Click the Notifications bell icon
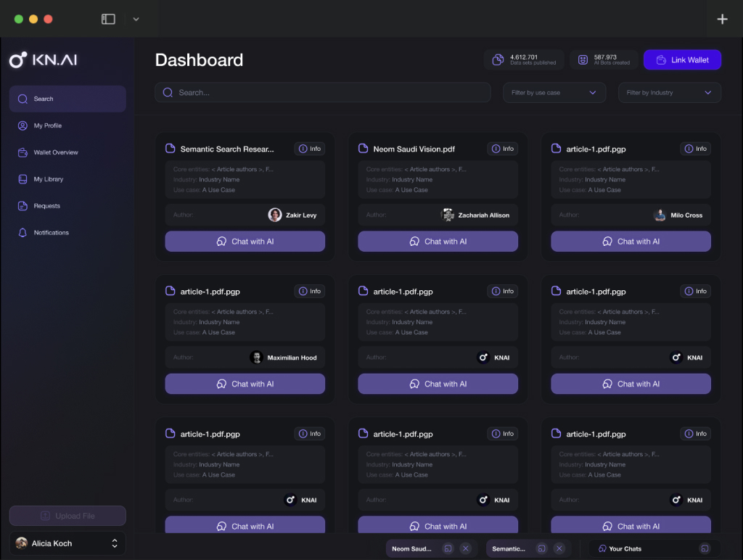743x560 pixels. pos(22,233)
